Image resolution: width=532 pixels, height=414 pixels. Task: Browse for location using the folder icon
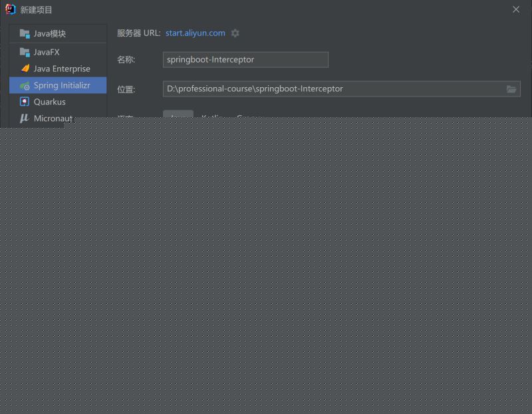[511, 89]
